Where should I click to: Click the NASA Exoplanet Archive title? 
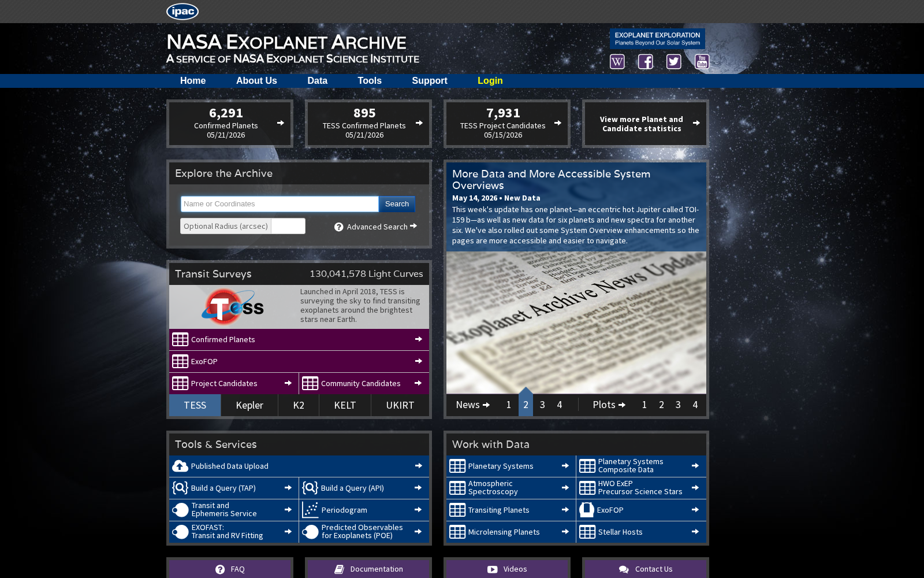(286, 42)
